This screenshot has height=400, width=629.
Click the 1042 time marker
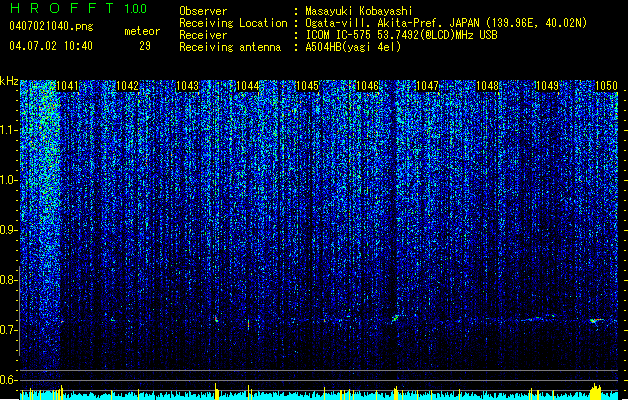pos(127,86)
